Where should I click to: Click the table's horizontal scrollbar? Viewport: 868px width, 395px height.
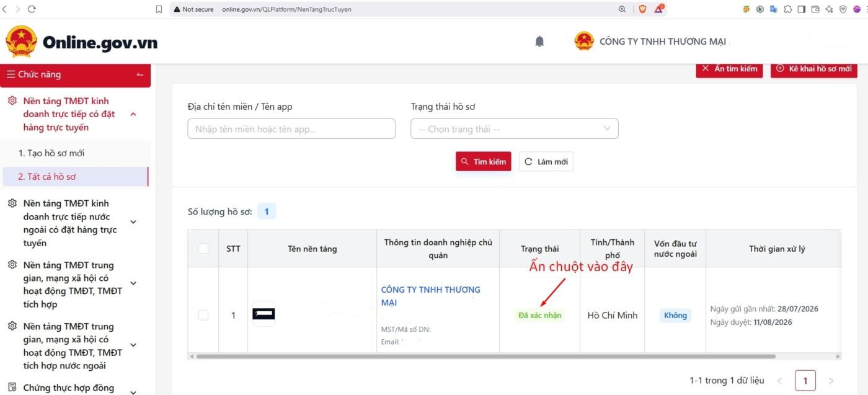click(485, 357)
